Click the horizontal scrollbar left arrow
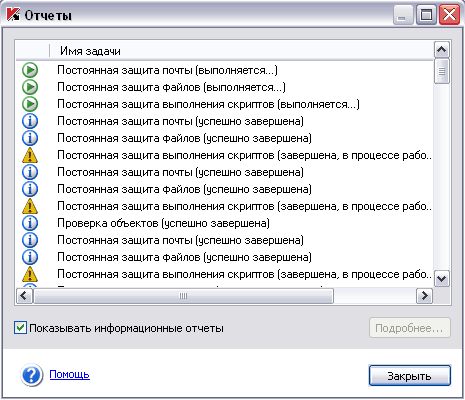 click(24, 296)
